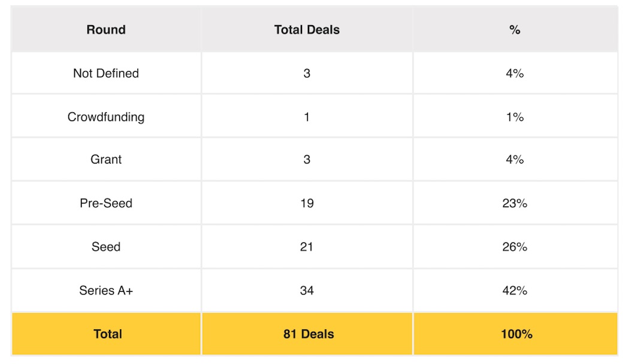
Task: Select the Pre-Seed cell
Action: [106, 203]
